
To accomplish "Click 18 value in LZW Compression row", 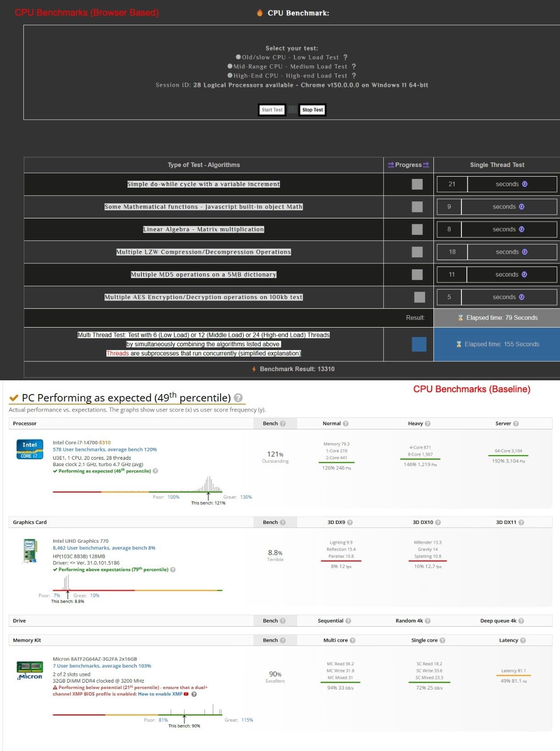I will 452,252.
